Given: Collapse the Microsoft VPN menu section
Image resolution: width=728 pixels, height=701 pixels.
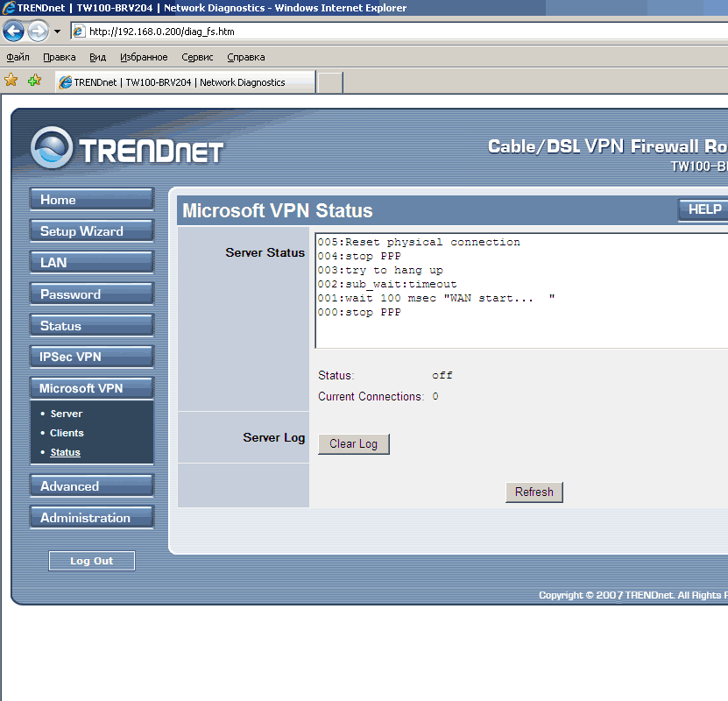Looking at the screenshot, I should point(91,388).
